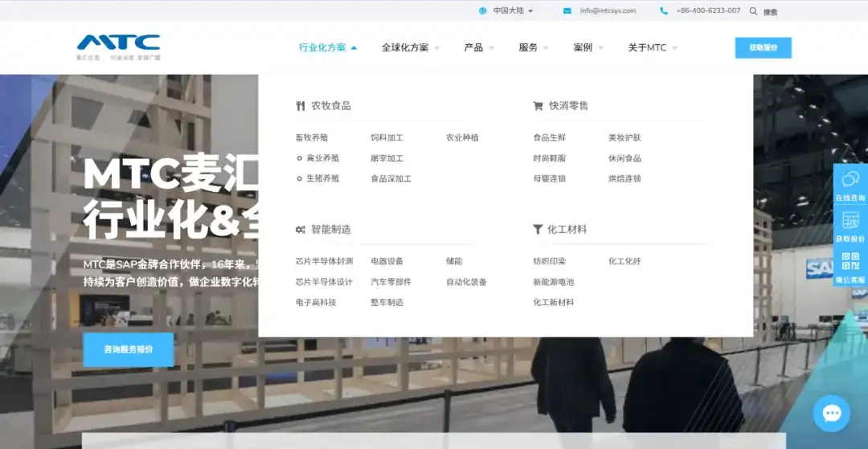
Task: Click the info@mtcsys.com email link
Action: point(608,11)
